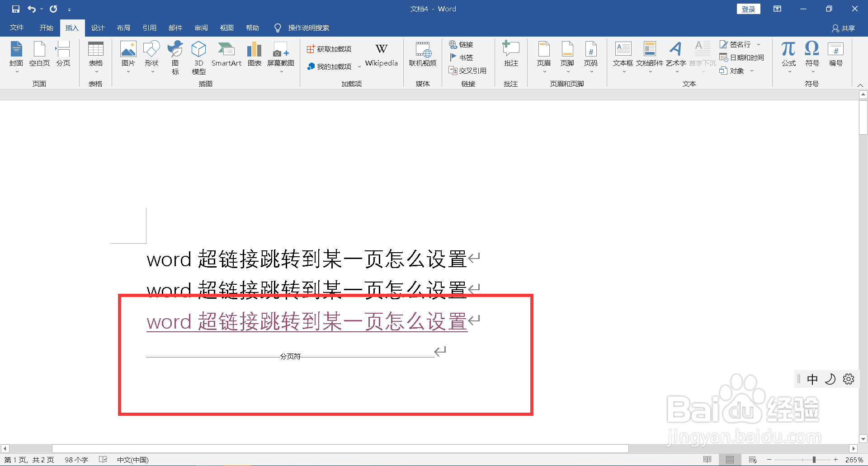This screenshot has width=868, height=466.
Task: Open the screenshot (屏幕截图) tool
Action: click(281, 57)
